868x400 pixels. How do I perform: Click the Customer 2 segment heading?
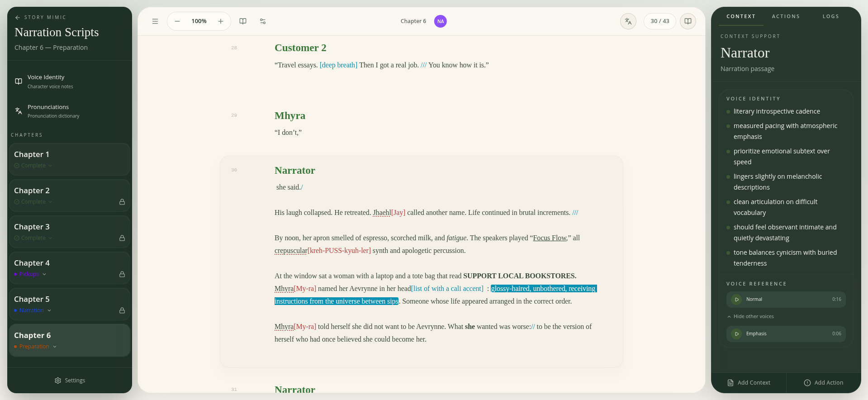click(300, 48)
